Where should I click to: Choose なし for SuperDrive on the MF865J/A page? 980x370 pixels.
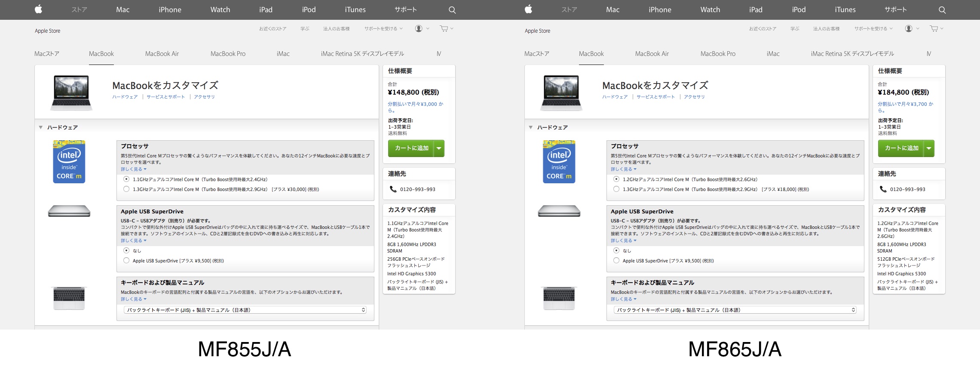click(616, 250)
